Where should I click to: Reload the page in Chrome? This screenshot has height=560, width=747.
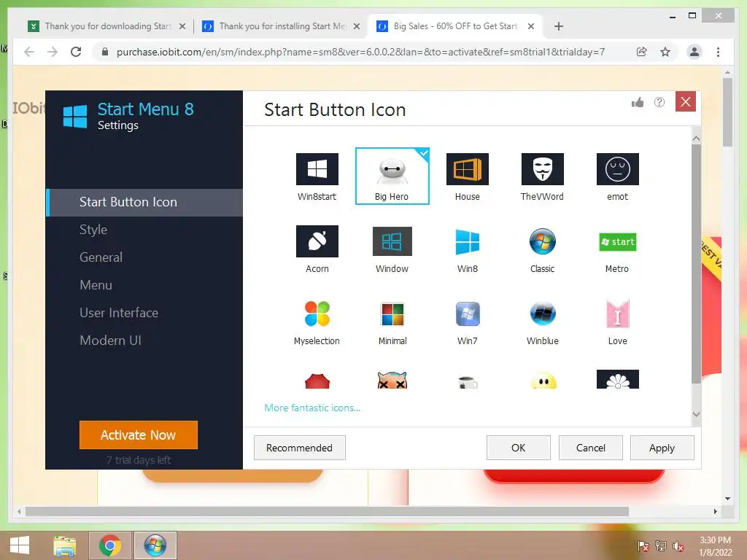[76, 52]
